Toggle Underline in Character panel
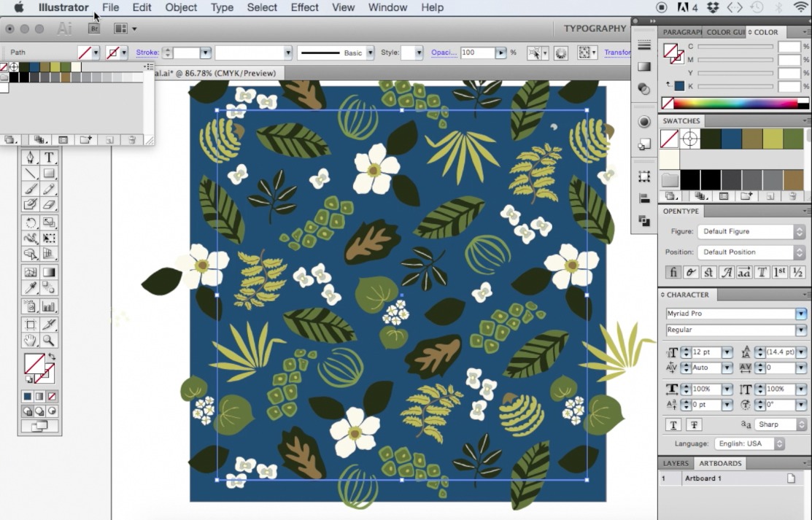812x520 pixels. click(673, 425)
